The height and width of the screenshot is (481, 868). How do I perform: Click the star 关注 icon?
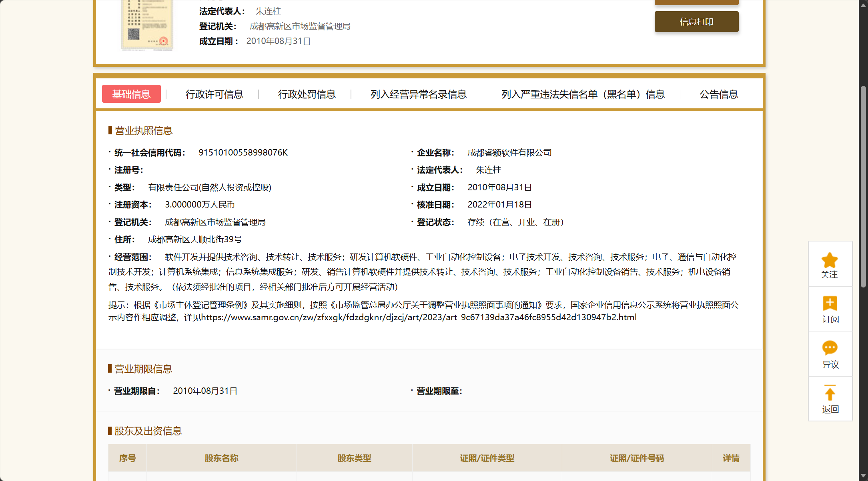[830, 261]
